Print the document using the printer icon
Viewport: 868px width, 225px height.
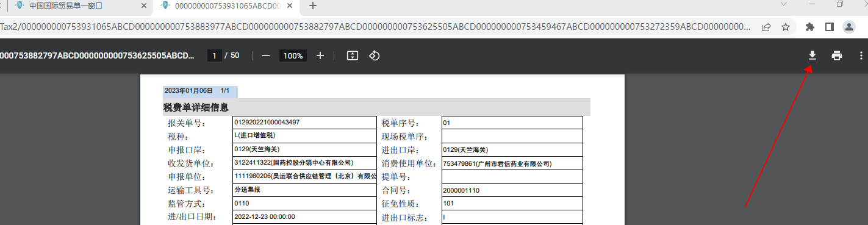837,55
